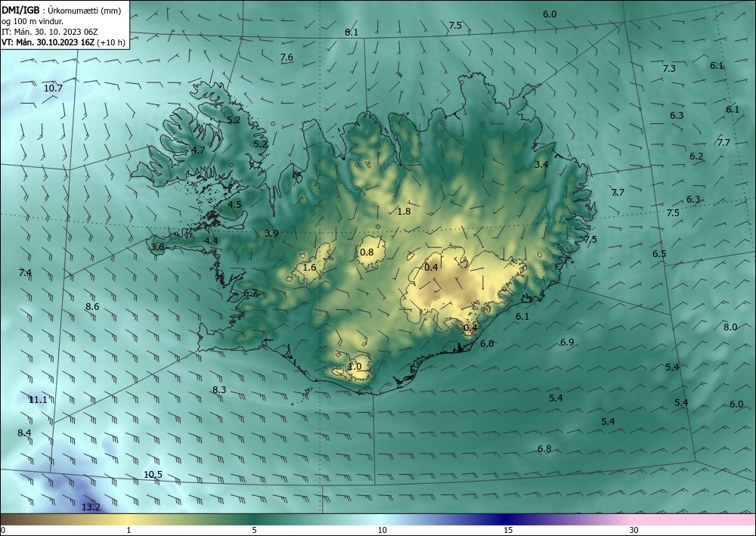The height and width of the screenshot is (536, 756).
Task: Click the 10.5 value on the map
Action: point(153,474)
